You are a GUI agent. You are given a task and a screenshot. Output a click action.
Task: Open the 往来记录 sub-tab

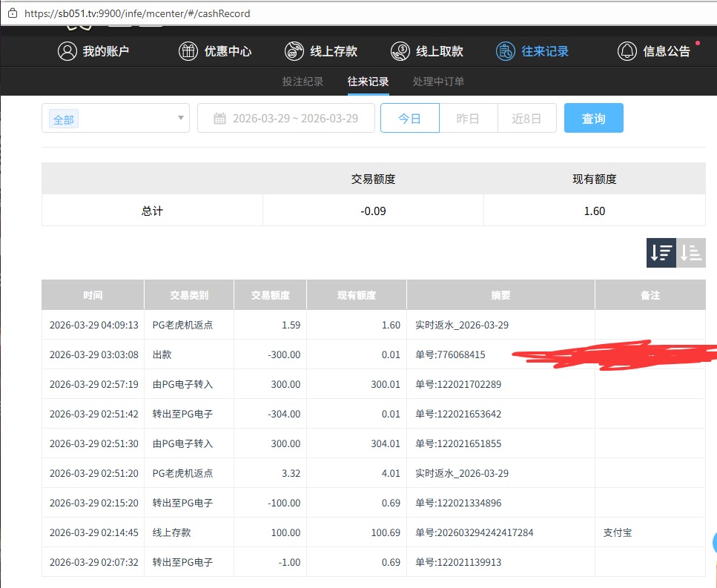(368, 82)
